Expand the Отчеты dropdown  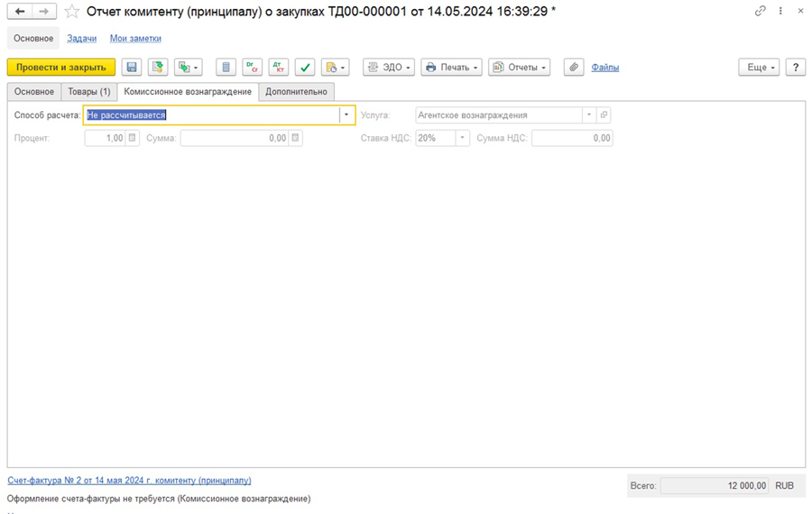tap(519, 68)
